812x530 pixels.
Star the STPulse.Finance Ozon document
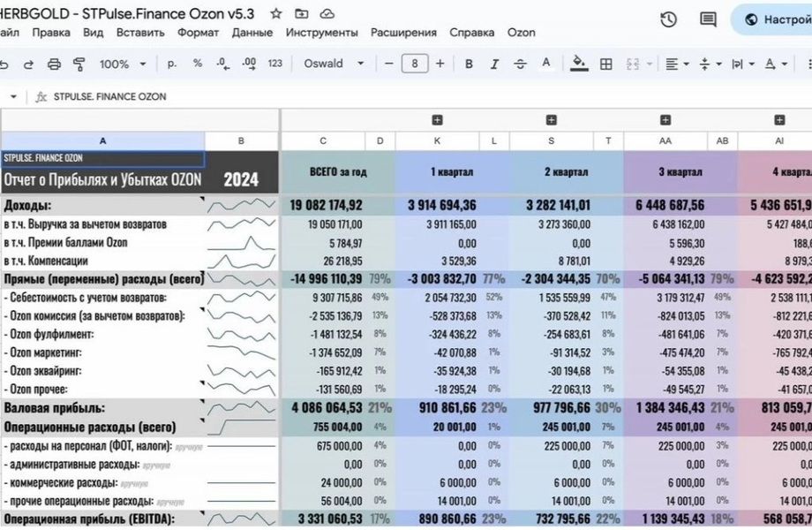pyautogui.click(x=276, y=14)
